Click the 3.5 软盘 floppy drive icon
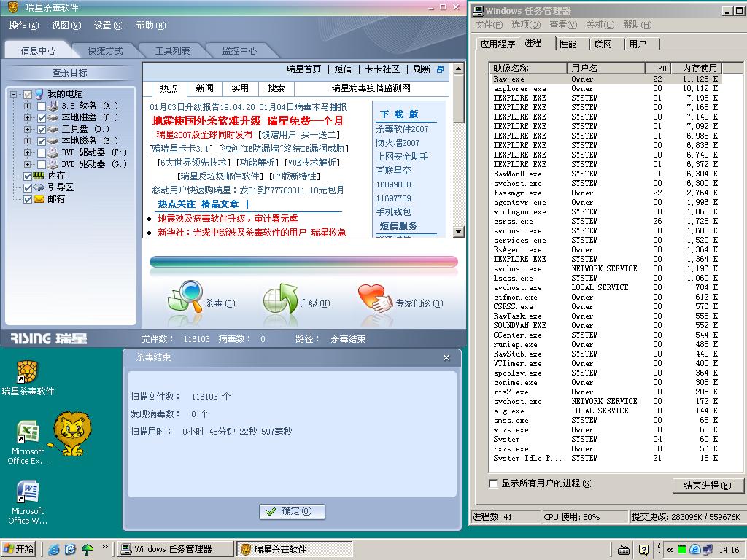The width and height of the screenshot is (747, 560). click(53, 106)
